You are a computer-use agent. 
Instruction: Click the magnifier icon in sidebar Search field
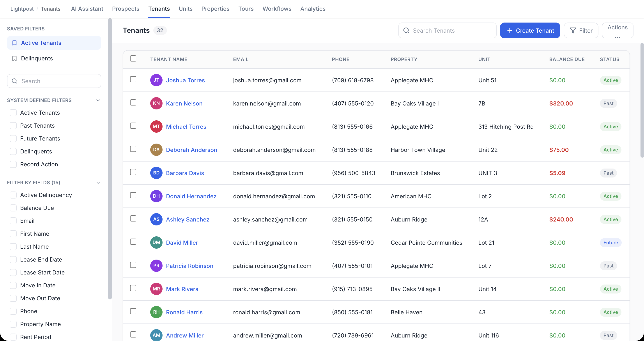pos(14,81)
